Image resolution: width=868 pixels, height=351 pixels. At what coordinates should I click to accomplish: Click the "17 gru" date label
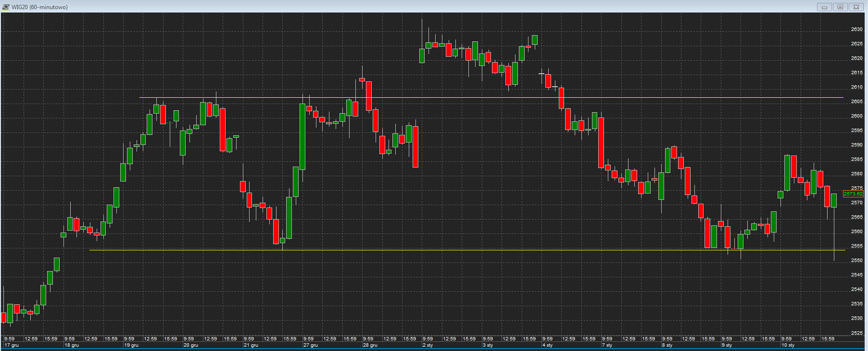tap(12, 345)
